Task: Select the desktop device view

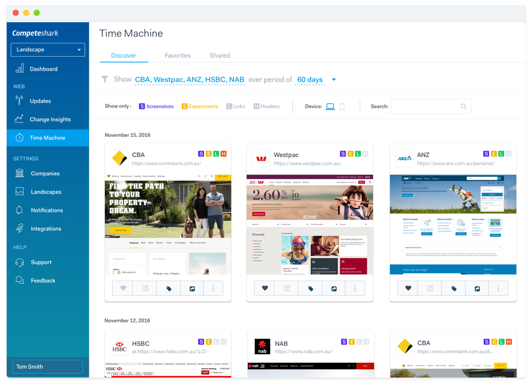Action: click(x=330, y=107)
